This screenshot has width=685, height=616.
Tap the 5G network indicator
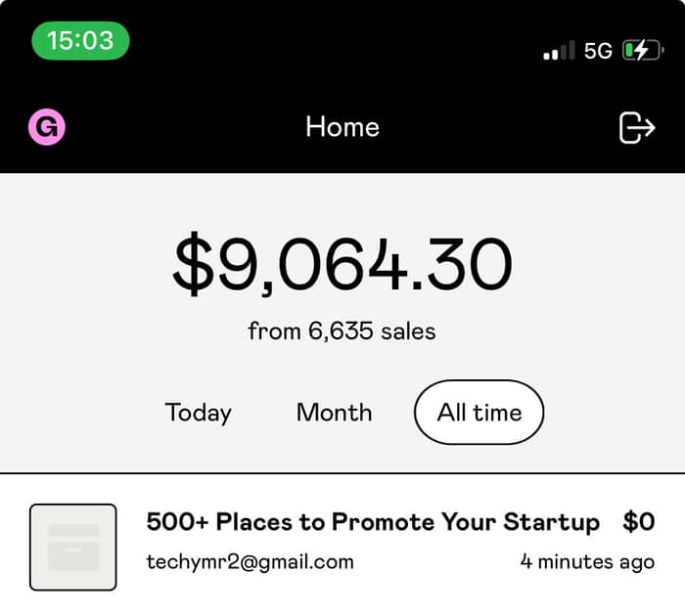tap(598, 51)
